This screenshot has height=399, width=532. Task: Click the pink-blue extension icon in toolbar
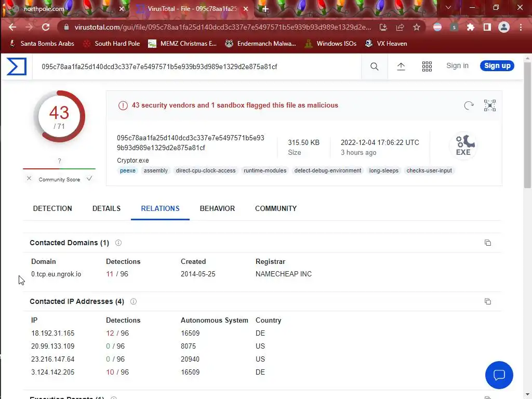(437, 27)
